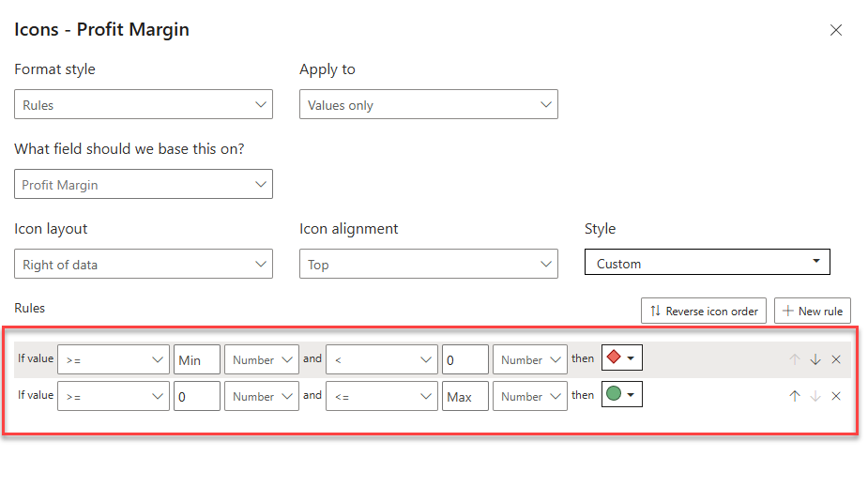Open the Format style dropdown
Viewport: 868px width, 502px height.
pos(144,105)
